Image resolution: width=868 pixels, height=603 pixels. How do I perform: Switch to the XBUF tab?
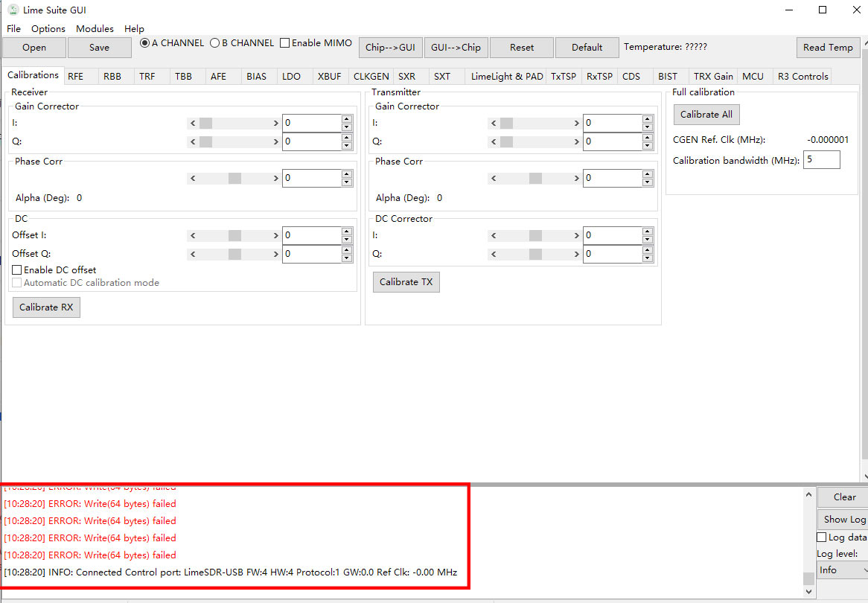(329, 77)
